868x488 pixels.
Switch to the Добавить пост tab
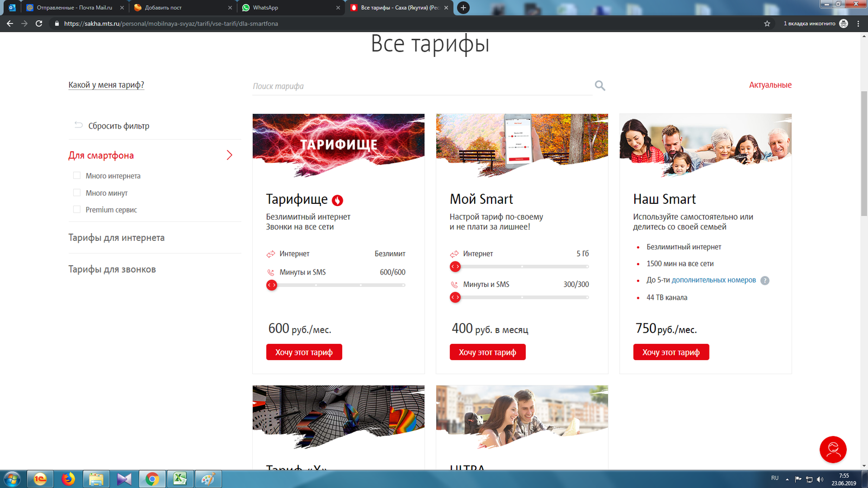pos(183,8)
